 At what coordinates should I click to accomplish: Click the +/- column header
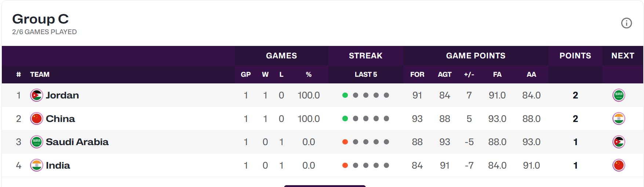tap(469, 74)
